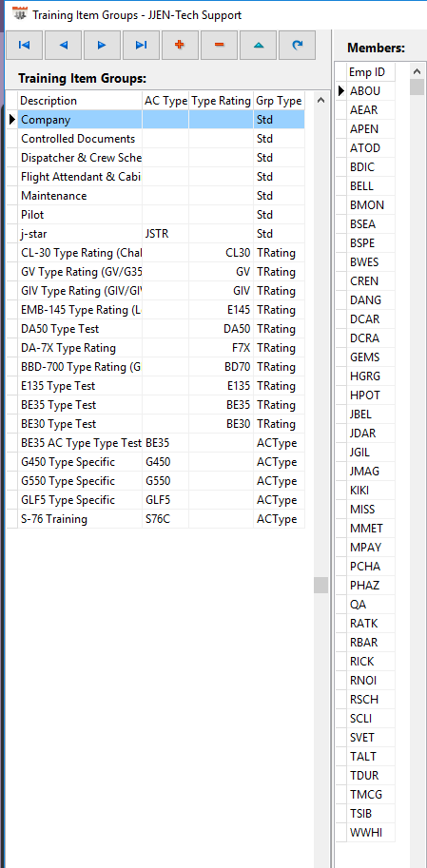Delete record with red minus button
This screenshot has height=868, width=427.
(x=220, y=46)
